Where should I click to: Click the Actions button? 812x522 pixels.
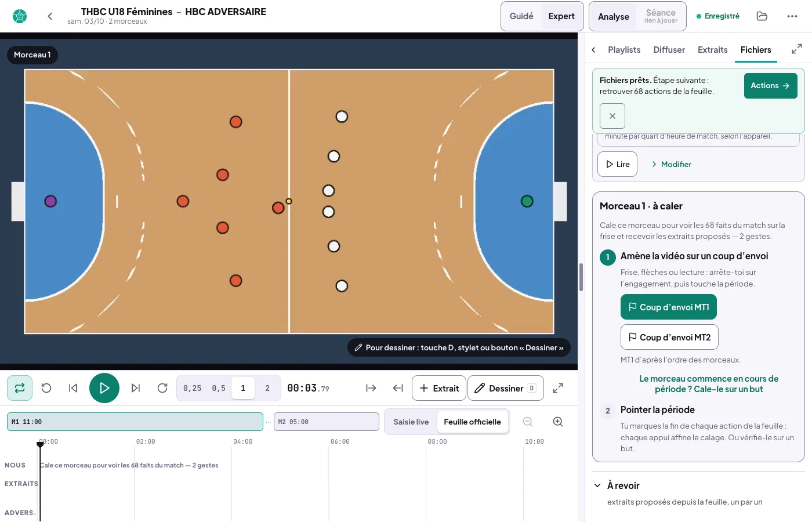pos(771,86)
